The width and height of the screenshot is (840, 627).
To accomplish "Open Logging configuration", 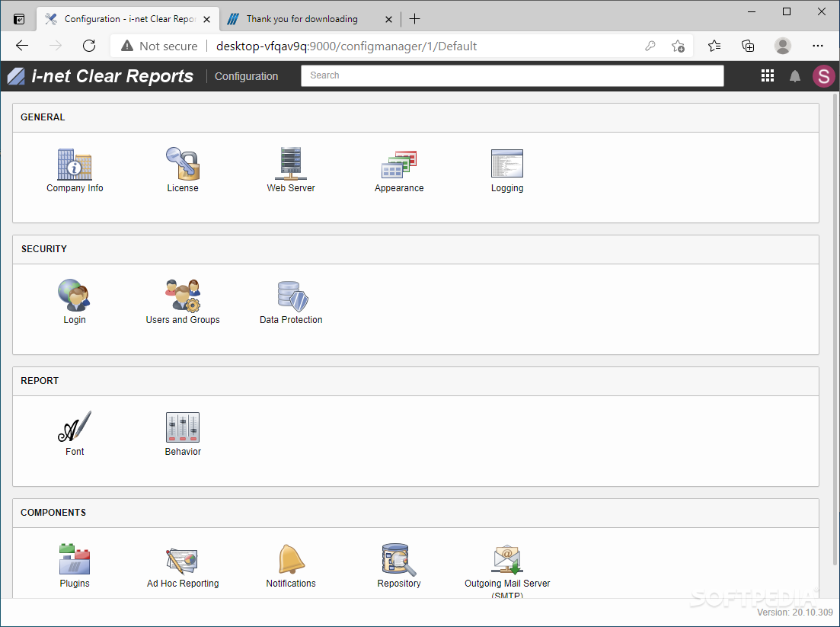I will coord(506,170).
